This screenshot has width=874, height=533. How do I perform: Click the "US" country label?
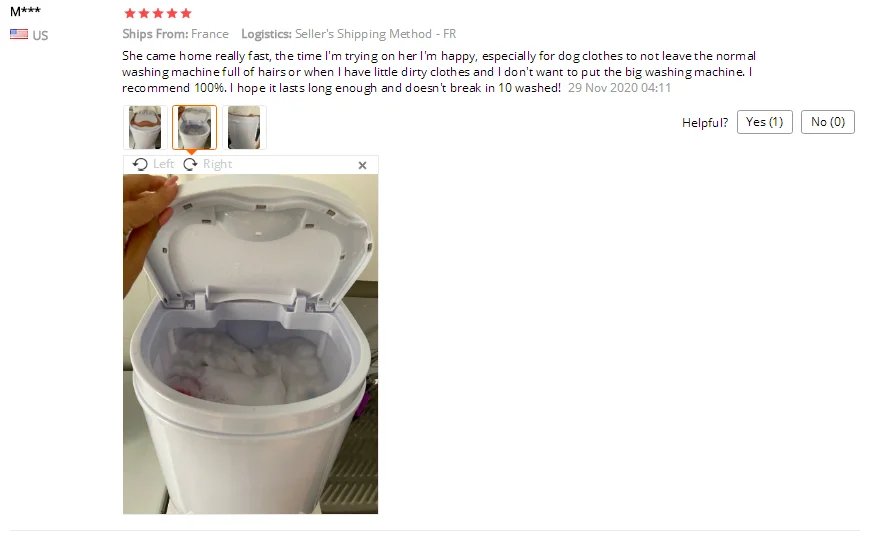pyautogui.click(x=40, y=36)
